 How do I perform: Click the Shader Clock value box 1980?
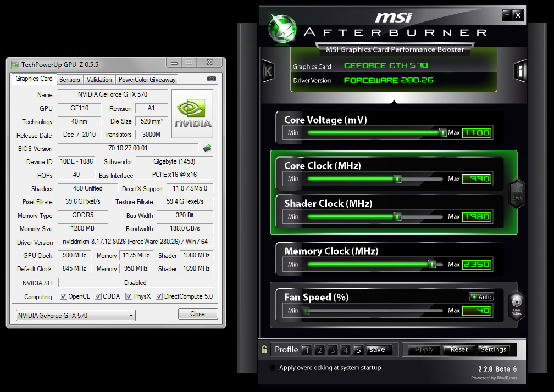[477, 217]
